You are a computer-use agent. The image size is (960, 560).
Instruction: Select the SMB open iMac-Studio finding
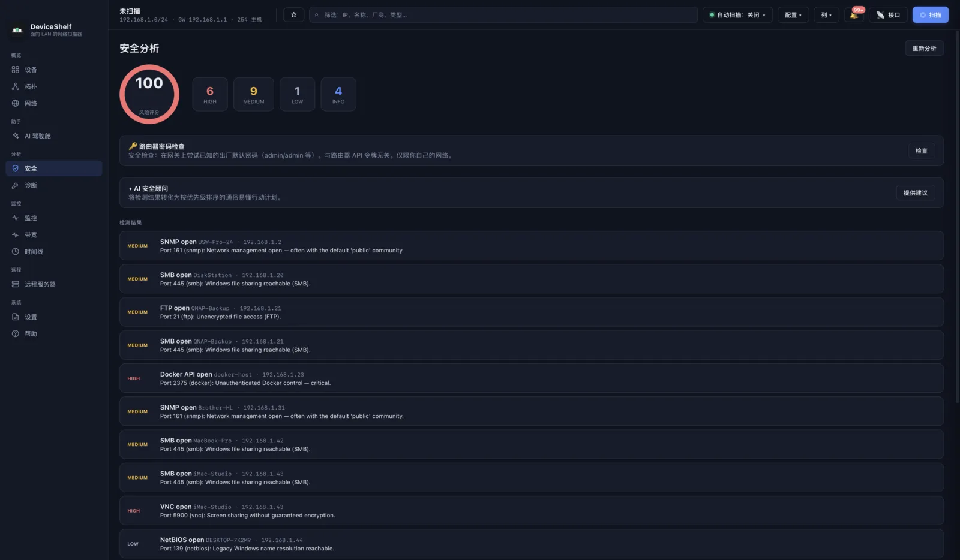click(x=532, y=478)
